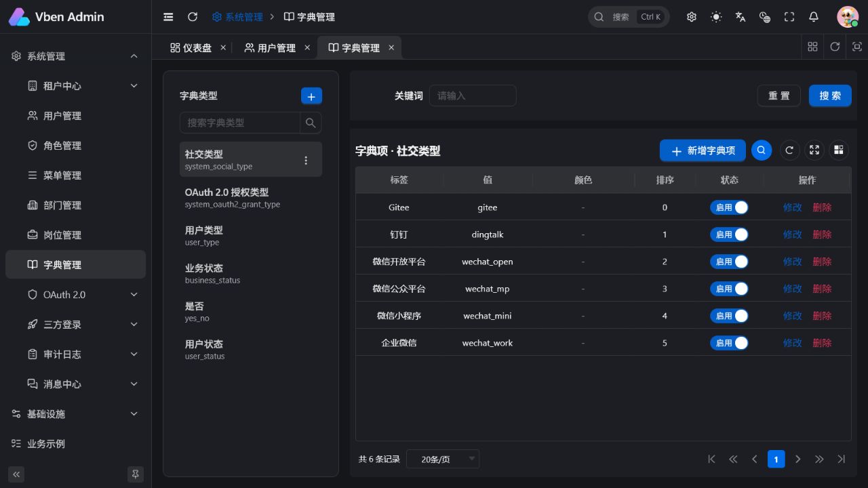Open preferences gear icon in header
Viewport: 868px width, 488px height.
pos(692,17)
